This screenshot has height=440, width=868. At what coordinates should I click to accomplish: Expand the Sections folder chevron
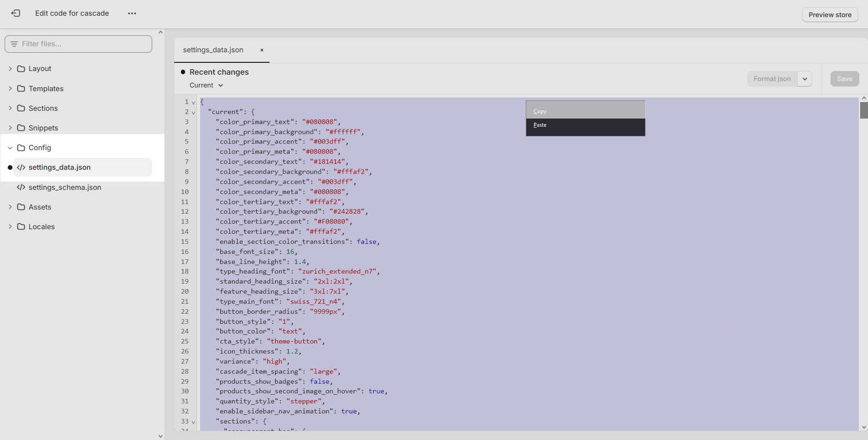(10, 108)
